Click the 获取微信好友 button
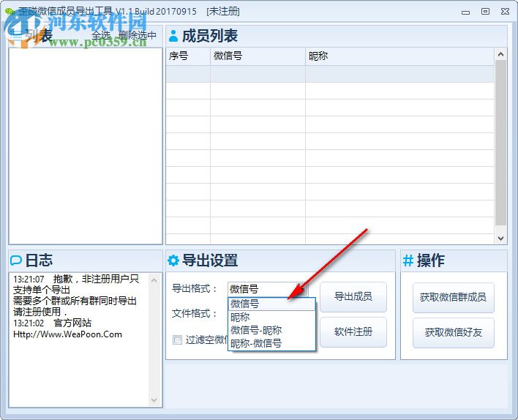This screenshot has width=518, height=420. click(x=454, y=333)
